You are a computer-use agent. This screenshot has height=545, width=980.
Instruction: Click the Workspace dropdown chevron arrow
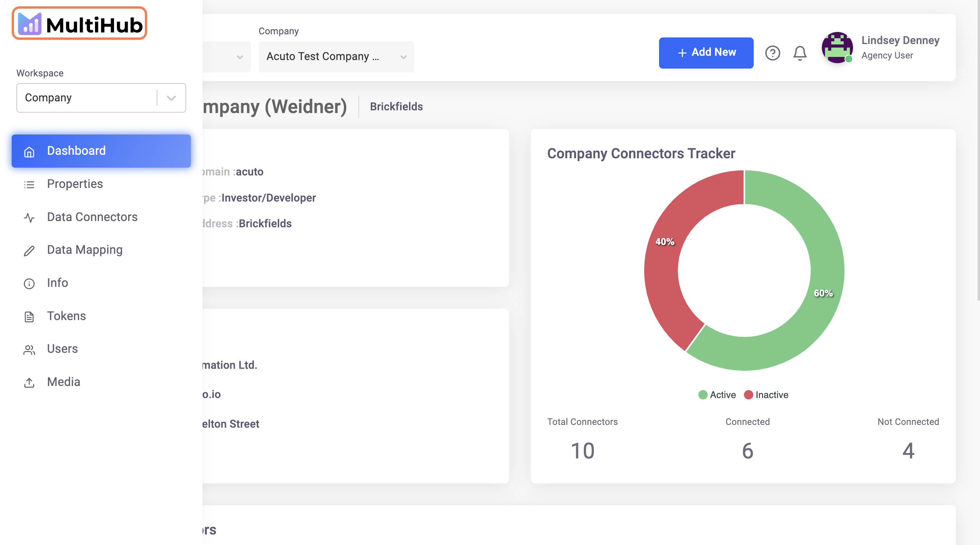pos(171,98)
